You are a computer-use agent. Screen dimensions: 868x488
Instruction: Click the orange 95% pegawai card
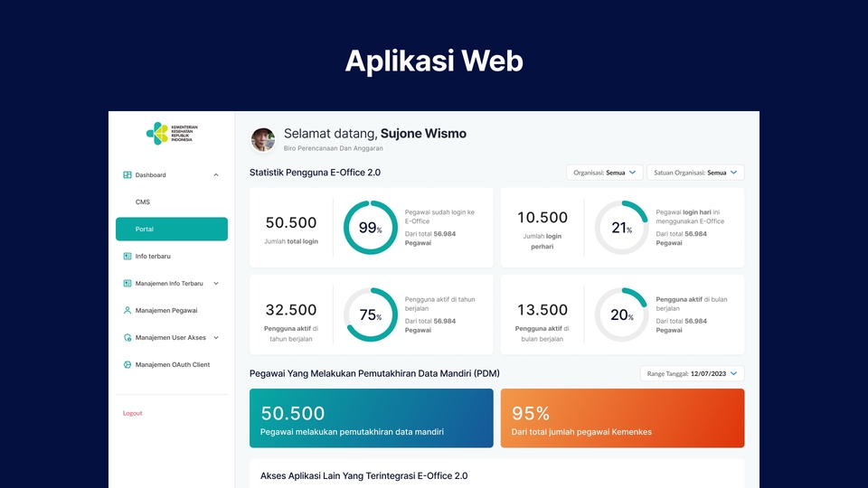click(x=622, y=418)
